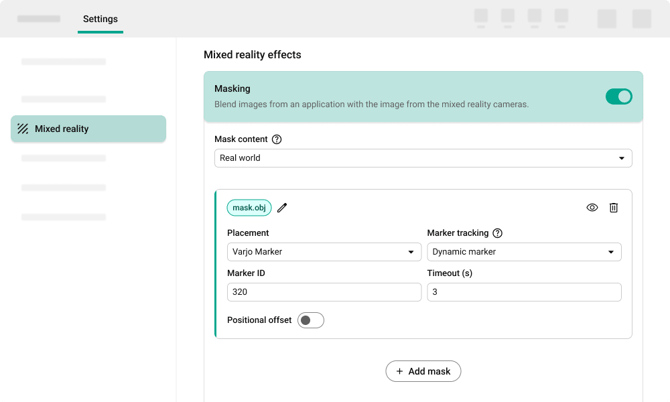Toggle mask visibility with the eye icon
Viewport: 670px width, 402px height.
click(x=592, y=208)
